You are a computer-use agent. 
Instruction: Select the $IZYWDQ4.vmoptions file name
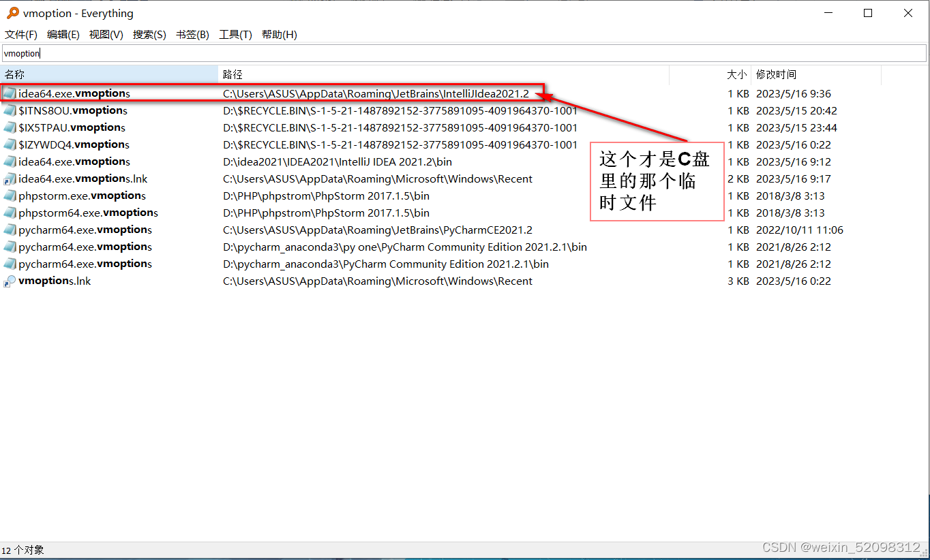click(74, 144)
